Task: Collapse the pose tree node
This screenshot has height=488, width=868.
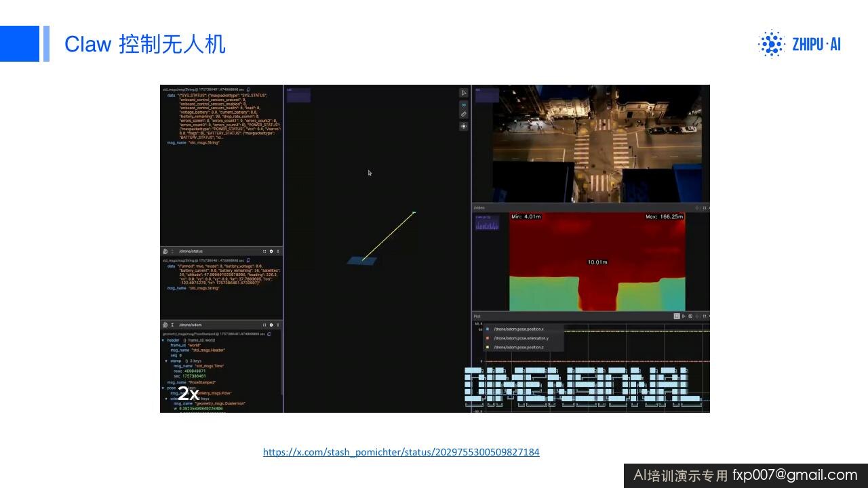Action: coord(163,388)
